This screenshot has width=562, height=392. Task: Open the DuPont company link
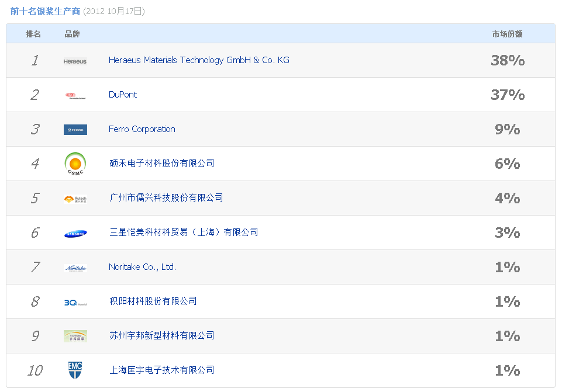click(123, 95)
